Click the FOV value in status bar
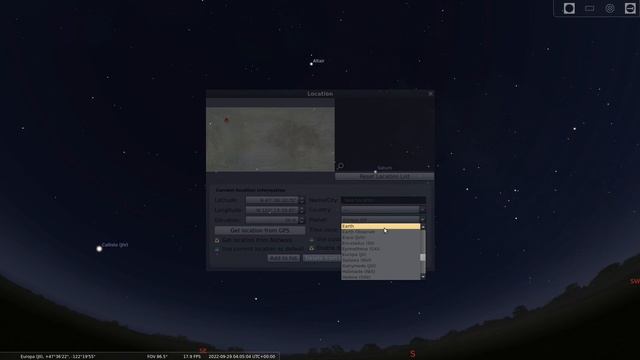 (157, 356)
